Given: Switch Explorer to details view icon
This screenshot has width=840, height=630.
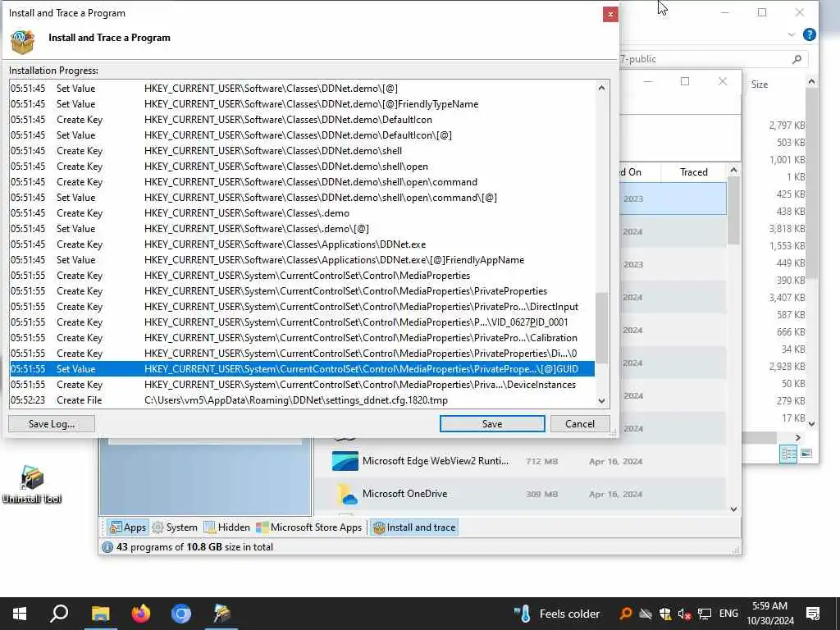Looking at the screenshot, I should click(x=788, y=454).
